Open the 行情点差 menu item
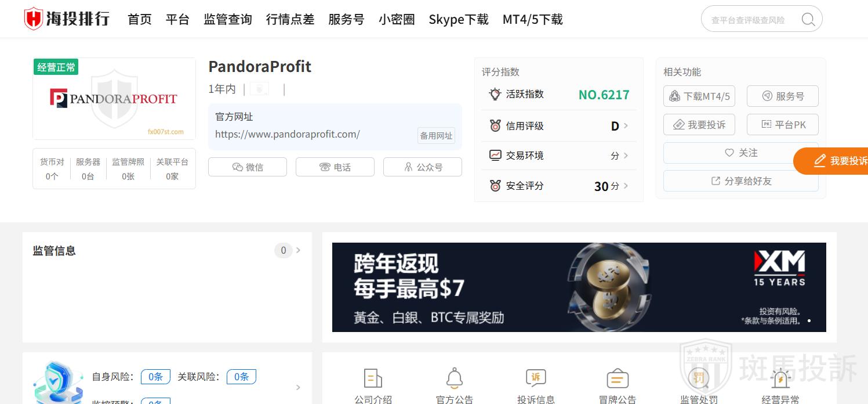Viewport: 868px width, 404px height. 290,19
